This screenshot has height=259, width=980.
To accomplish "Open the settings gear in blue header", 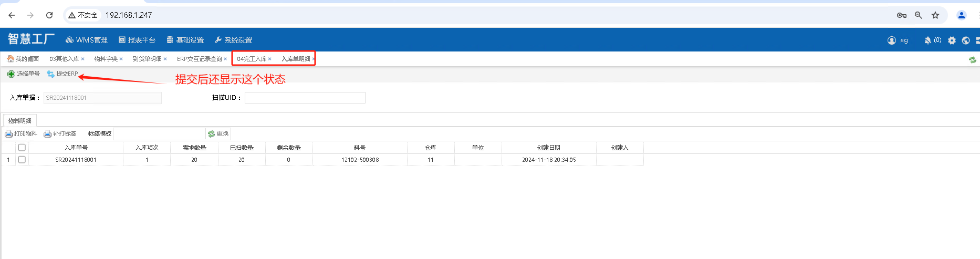I will 952,40.
